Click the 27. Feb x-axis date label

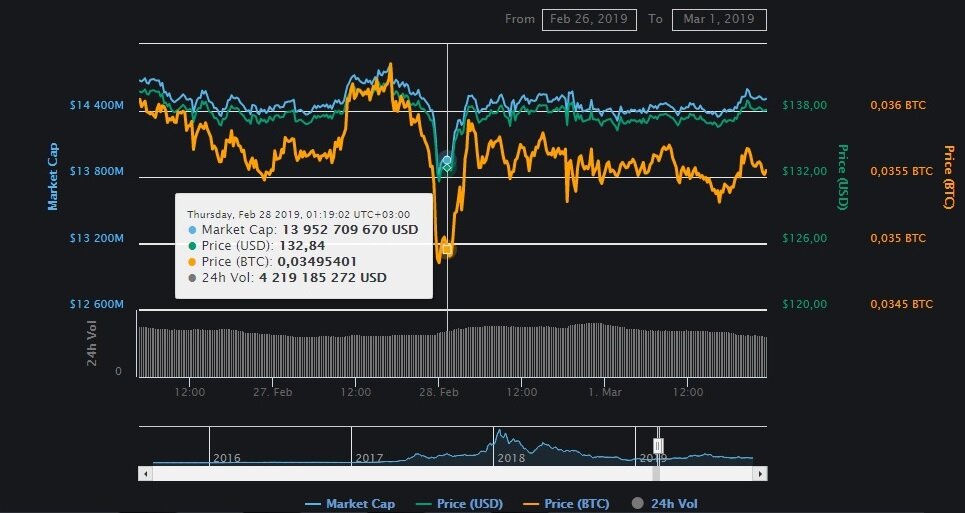(273, 392)
